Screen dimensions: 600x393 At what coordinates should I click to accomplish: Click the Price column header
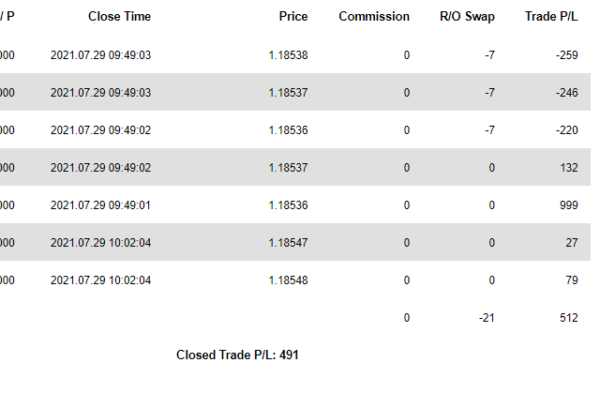tap(293, 16)
